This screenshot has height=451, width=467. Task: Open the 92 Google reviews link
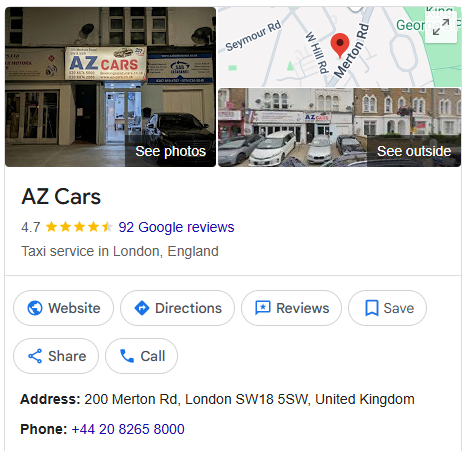176,227
